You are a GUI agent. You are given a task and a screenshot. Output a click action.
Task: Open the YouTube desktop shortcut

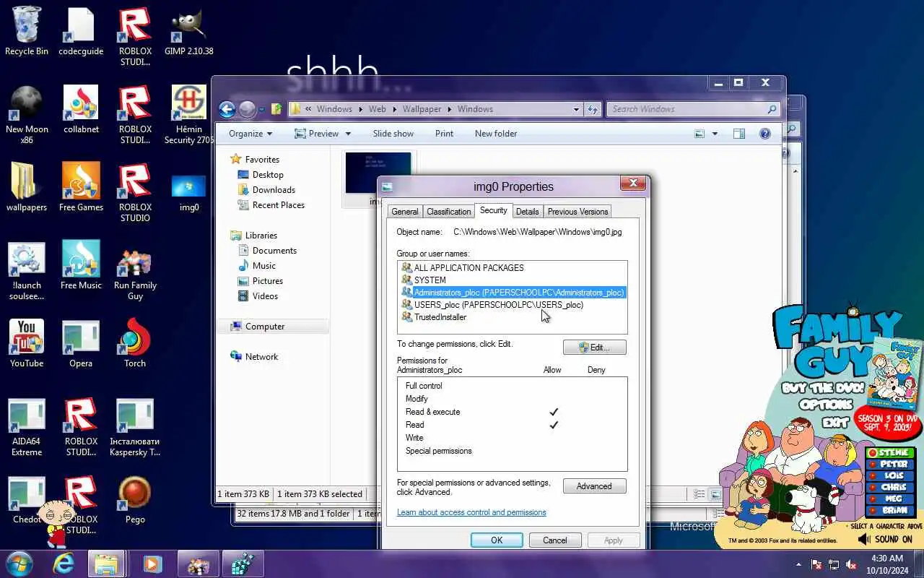point(27,344)
